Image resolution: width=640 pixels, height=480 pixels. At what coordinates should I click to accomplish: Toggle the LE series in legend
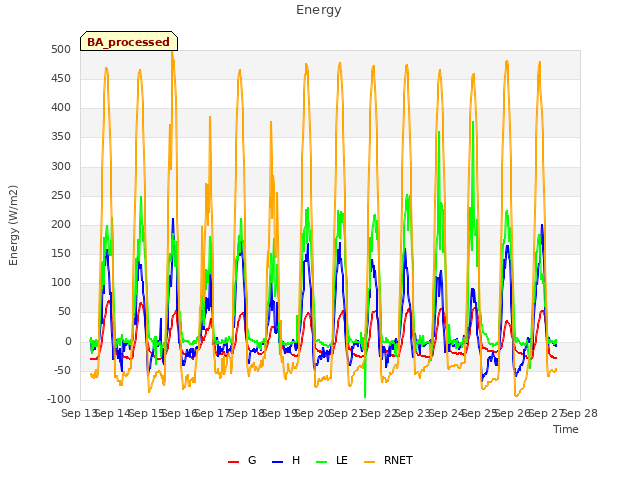(332, 460)
